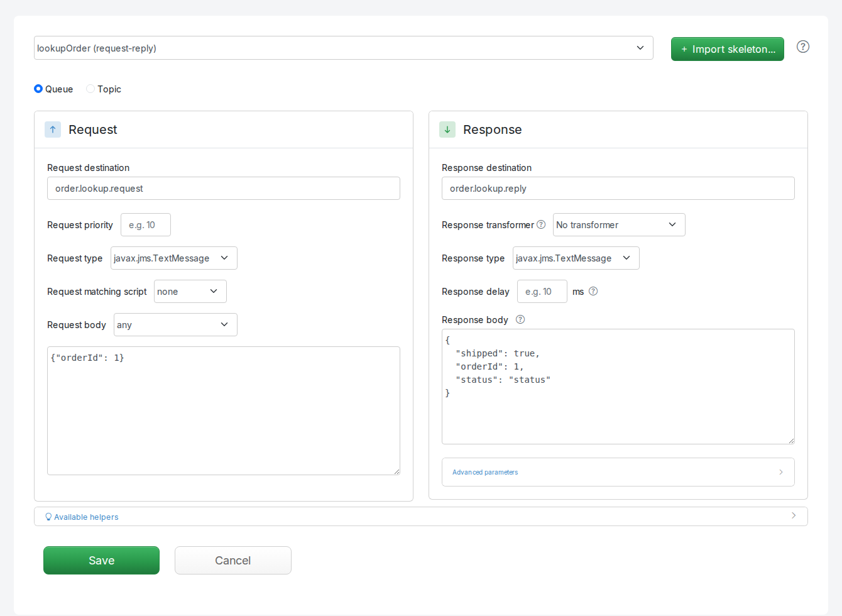842x616 pixels.
Task: Expand the Advanced parameters section
Action: pos(618,472)
